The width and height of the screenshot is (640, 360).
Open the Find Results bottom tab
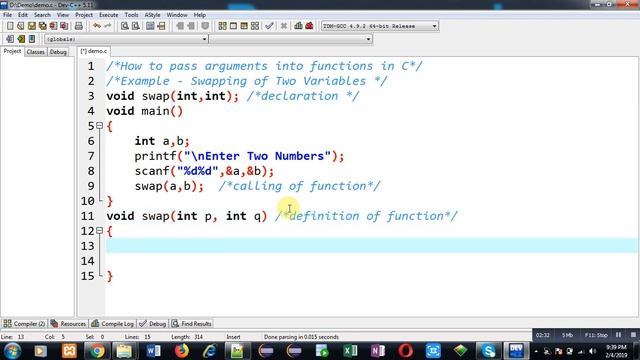pos(191,324)
